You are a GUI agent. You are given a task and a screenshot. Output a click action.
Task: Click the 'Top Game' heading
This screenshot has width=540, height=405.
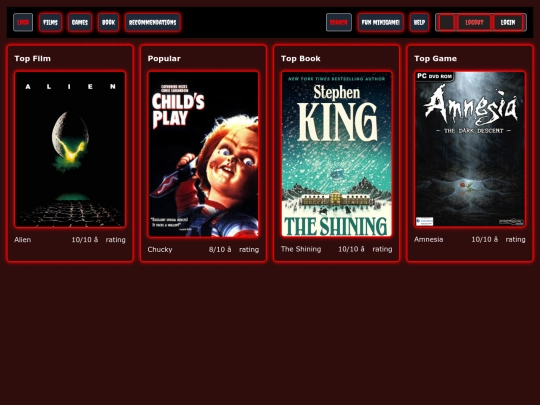coord(435,59)
